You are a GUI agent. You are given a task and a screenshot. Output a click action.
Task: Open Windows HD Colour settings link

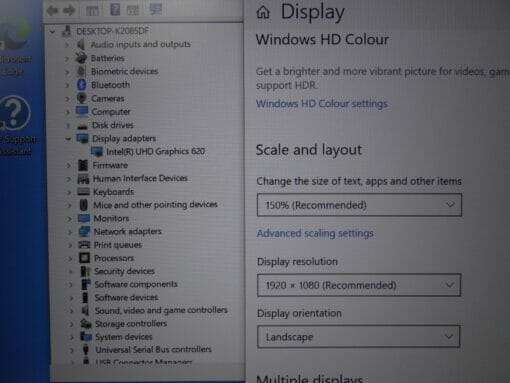click(322, 104)
